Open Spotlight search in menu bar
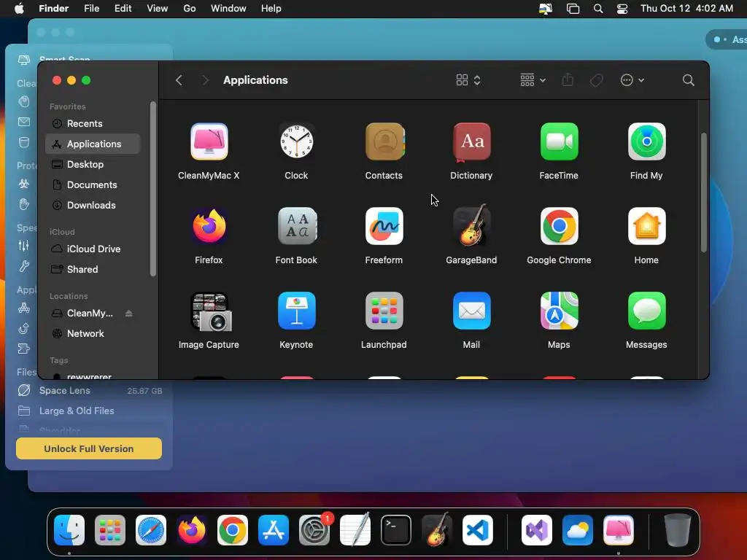747x560 pixels. 598,9
